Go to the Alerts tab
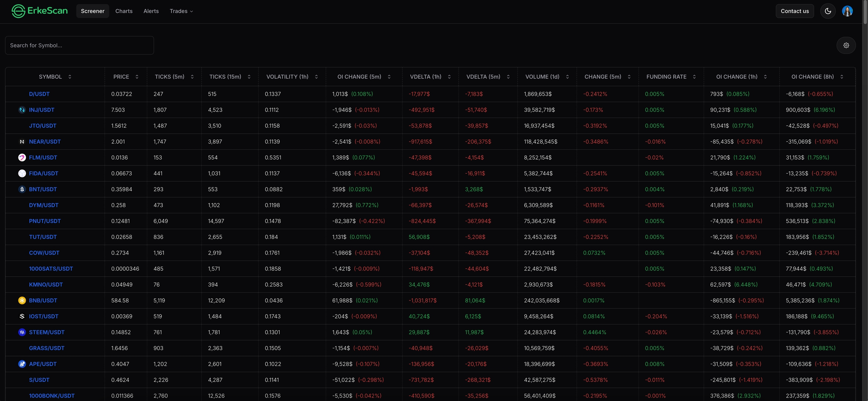The height and width of the screenshot is (401, 868). (x=151, y=11)
